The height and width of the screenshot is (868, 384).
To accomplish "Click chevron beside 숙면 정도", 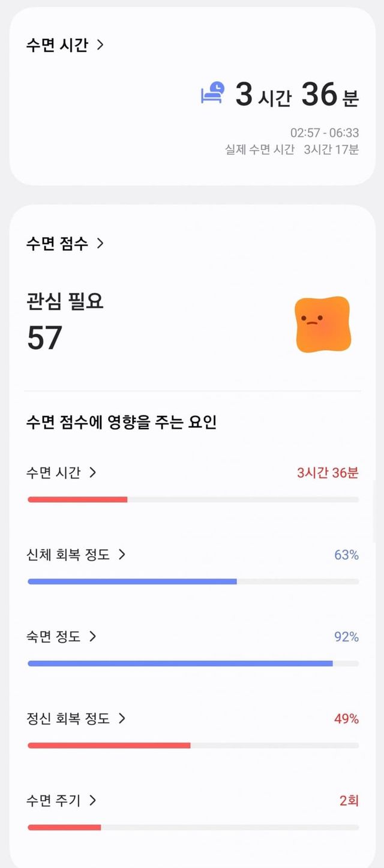I will (92, 636).
